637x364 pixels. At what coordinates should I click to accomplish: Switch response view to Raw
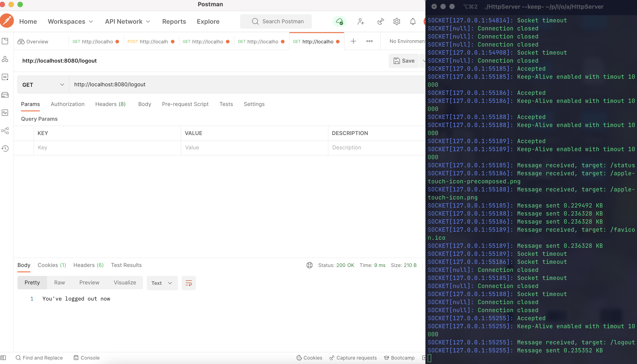point(59,282)
